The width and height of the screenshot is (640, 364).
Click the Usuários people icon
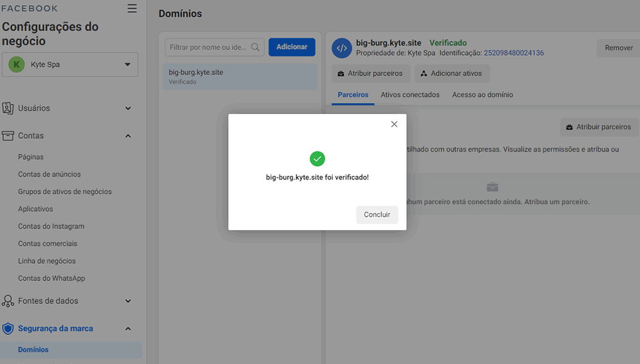coord(8,108)
